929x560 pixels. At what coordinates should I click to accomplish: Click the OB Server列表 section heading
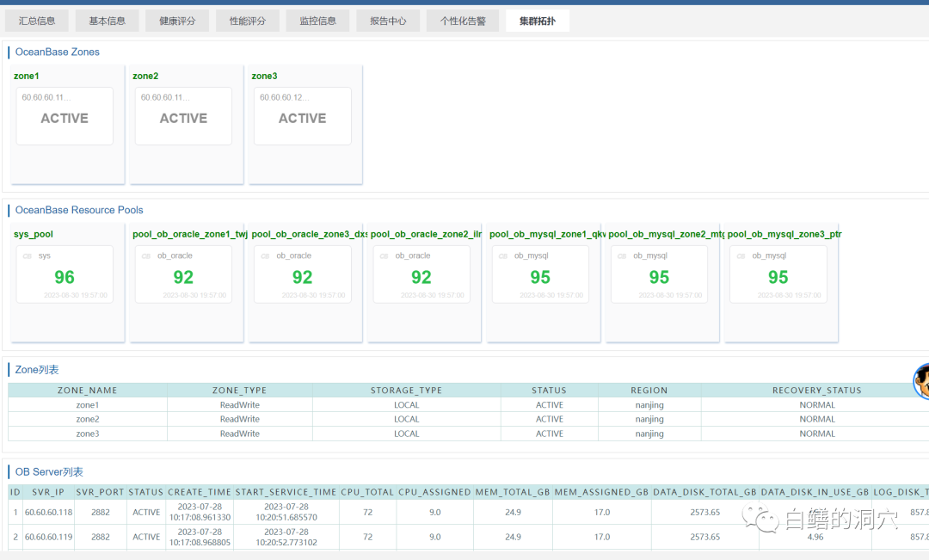coord(49,472)
